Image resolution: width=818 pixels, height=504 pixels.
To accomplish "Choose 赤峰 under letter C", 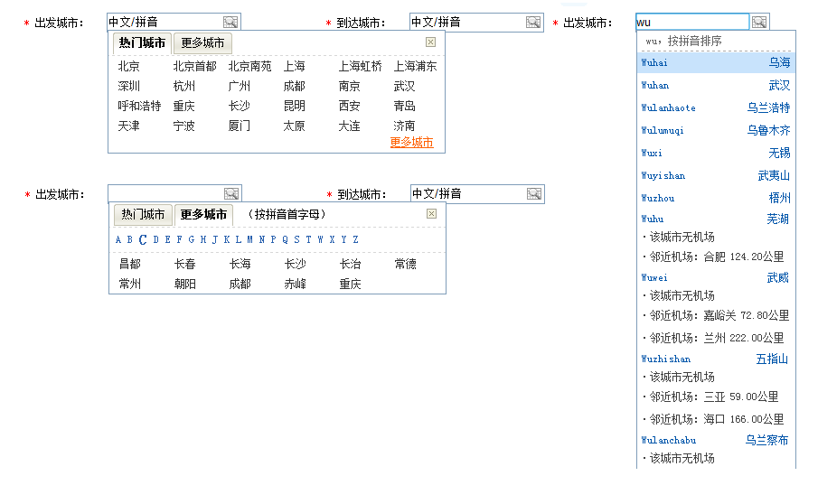I will (296, 284).
